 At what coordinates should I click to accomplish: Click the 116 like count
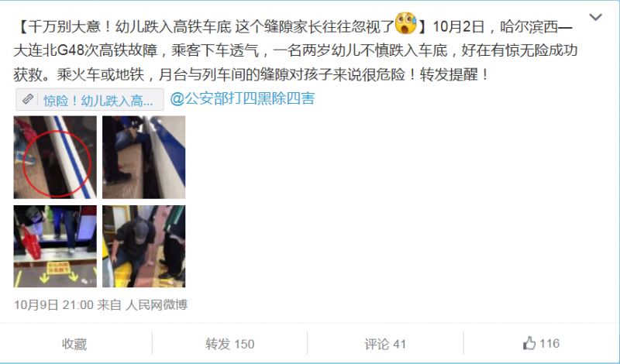[x=549, y=343]
